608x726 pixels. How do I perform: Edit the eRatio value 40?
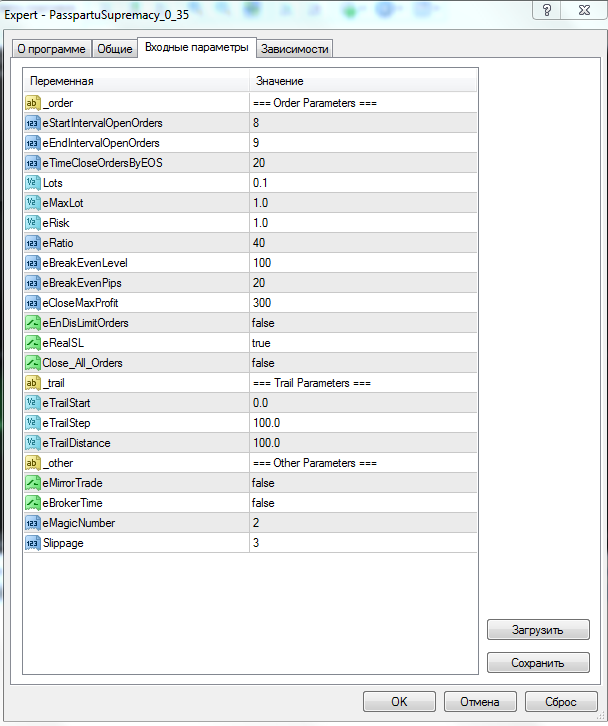click(x=364, y=243)
